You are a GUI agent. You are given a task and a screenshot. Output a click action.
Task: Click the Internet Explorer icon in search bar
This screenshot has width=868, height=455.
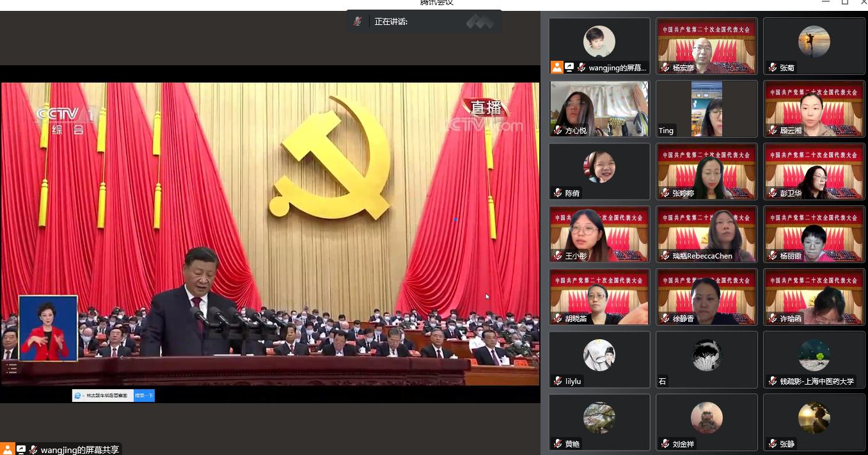click(78, 395)
